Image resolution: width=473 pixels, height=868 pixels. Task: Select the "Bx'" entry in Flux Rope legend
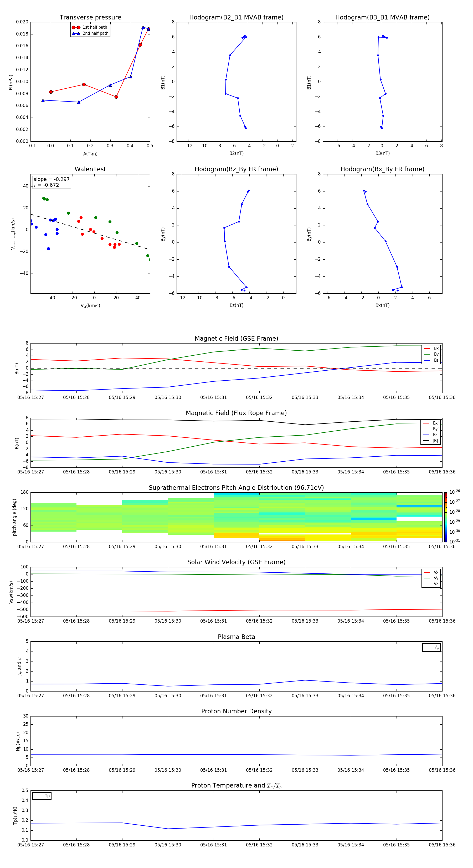pyautogui.click(x=431, y=423)
